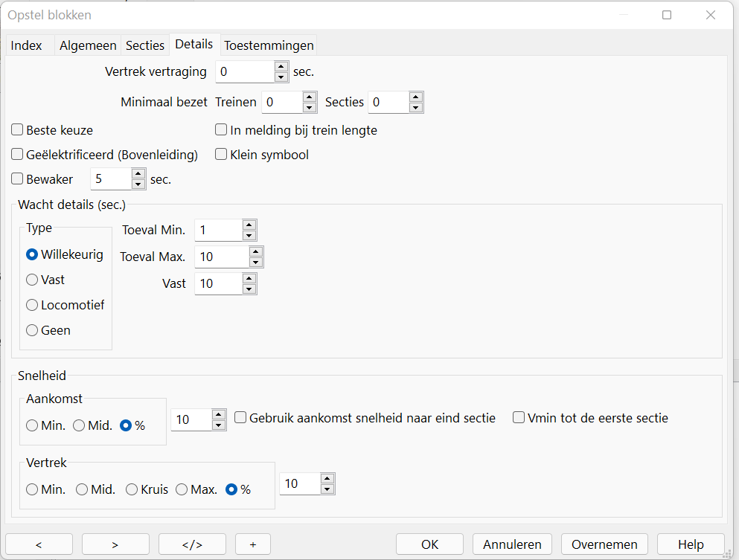Screen dimensions: 739x560
Task: Enable the Beste keuze checkbox
Action: (x=18, y=130)
